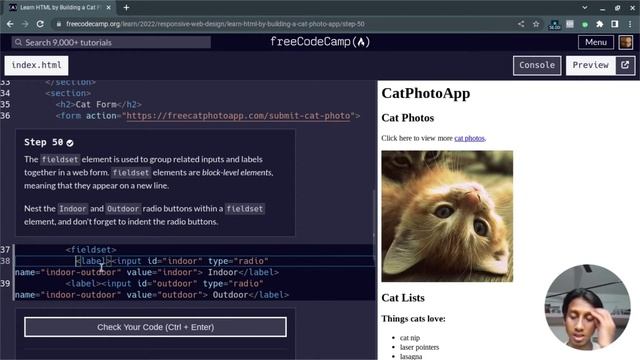
Task: Open the browser three-dot menu
Action: pyautogui.click(x=630, y=24)
